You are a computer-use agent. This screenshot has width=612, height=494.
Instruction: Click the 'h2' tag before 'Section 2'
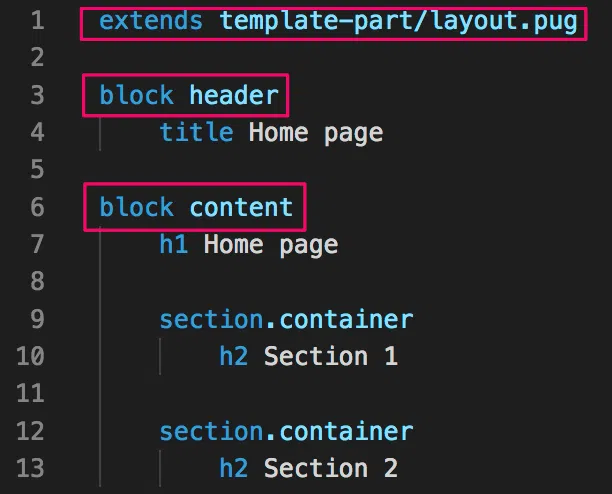234,468
